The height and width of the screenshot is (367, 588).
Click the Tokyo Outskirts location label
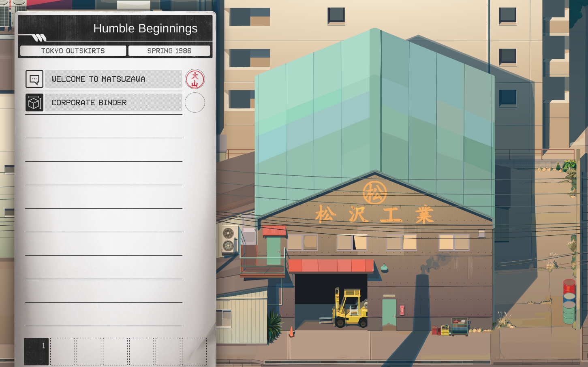pos(73,51)
